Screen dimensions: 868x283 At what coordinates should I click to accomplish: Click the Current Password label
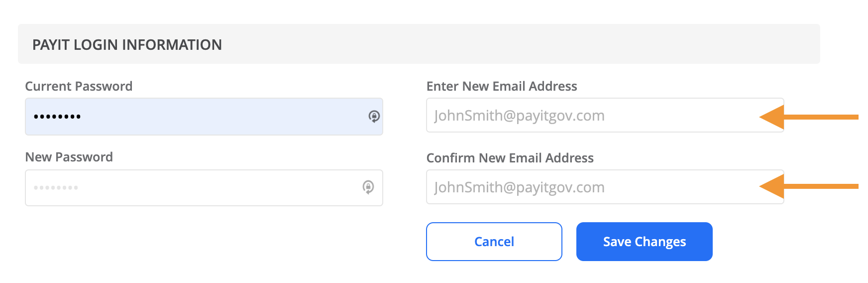[x=79, y=86]
